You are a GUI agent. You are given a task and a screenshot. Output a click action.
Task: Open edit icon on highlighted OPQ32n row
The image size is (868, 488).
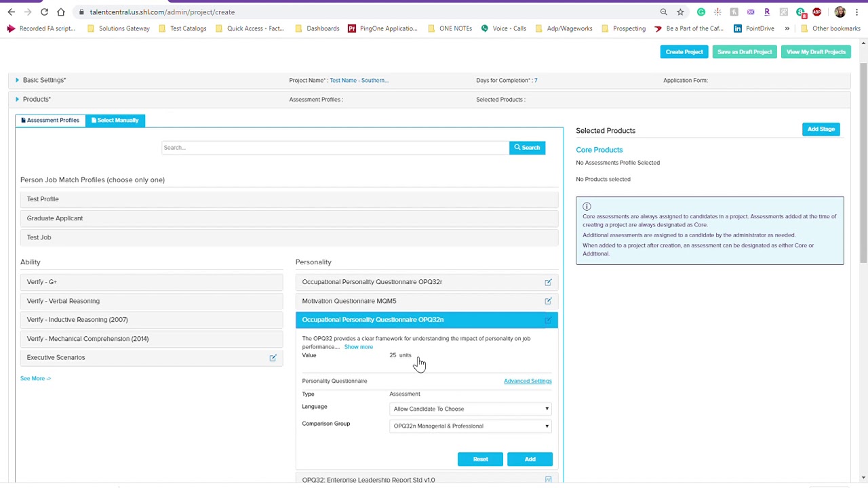click(548, 320)
